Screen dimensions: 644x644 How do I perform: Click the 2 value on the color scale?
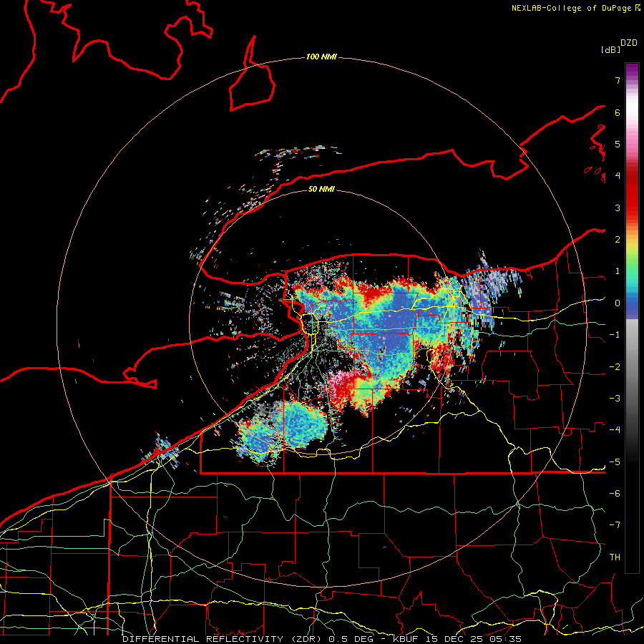618,240
